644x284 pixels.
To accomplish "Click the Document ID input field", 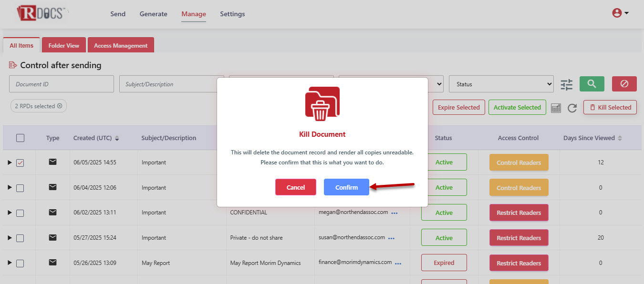I will click(61, 84).
